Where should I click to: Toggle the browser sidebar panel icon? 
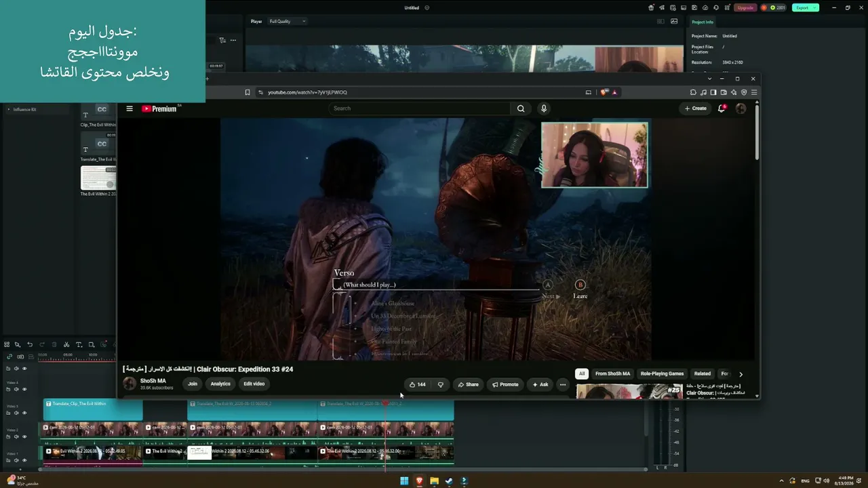[x=713, y=92]
